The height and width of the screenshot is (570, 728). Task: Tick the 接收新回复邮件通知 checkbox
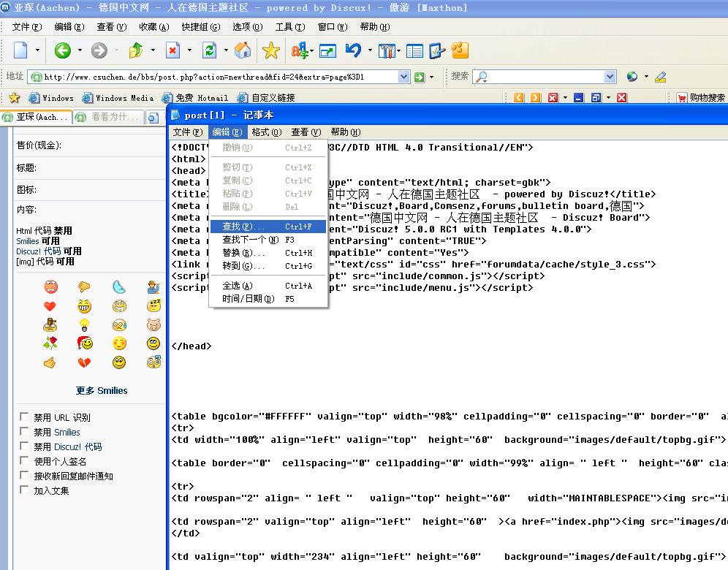24,476
